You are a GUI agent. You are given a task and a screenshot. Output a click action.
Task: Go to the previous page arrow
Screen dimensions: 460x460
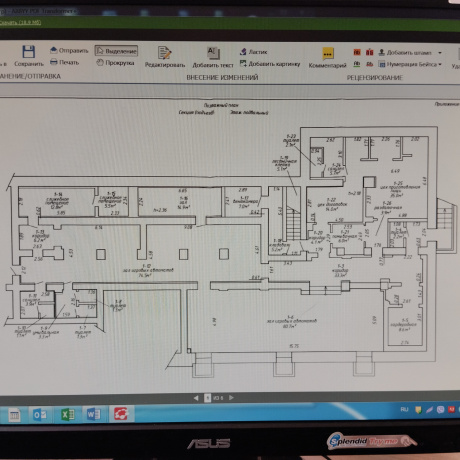pos(196,398)
